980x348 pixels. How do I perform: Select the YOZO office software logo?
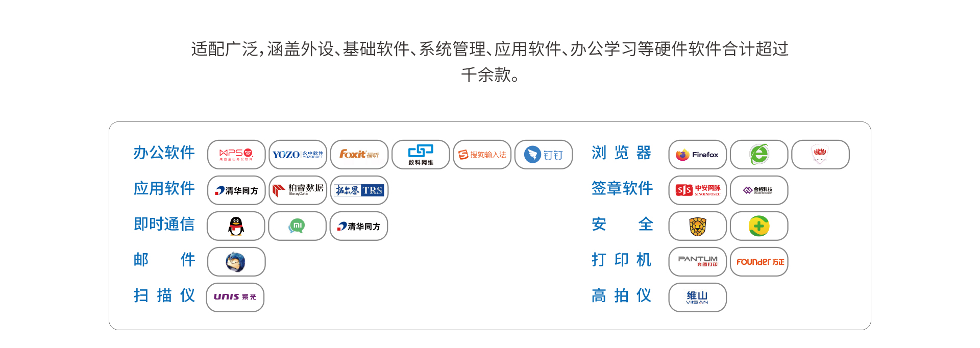[298, 155]
